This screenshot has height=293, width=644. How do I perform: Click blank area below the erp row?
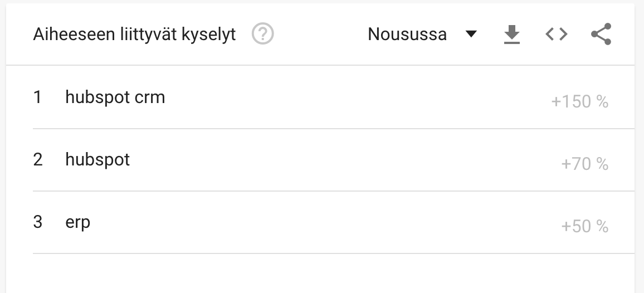[x=320, y=274]
